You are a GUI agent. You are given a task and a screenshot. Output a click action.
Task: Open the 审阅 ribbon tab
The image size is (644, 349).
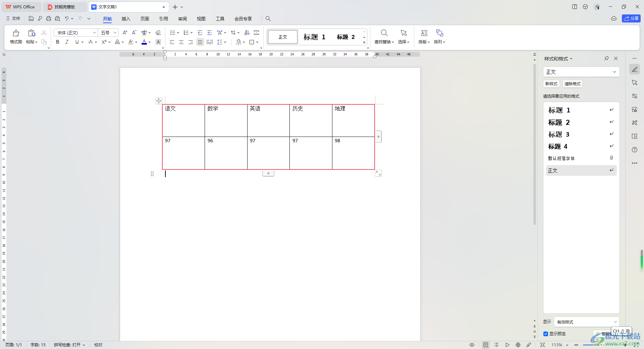click(x=182, y=18)
